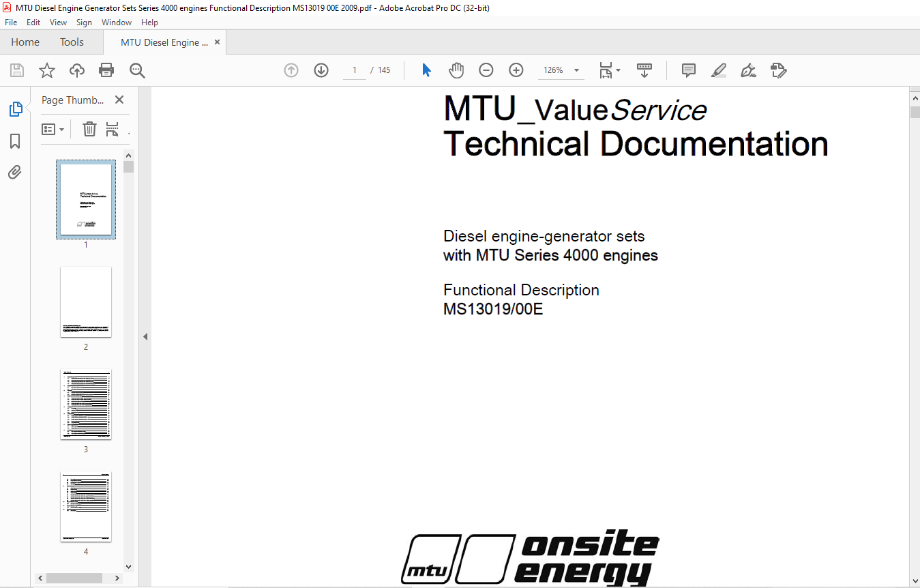This screenshot has width=920, height=588.
Task: Click the document vertical scrollbar thumb
Action: pos(915,113)
